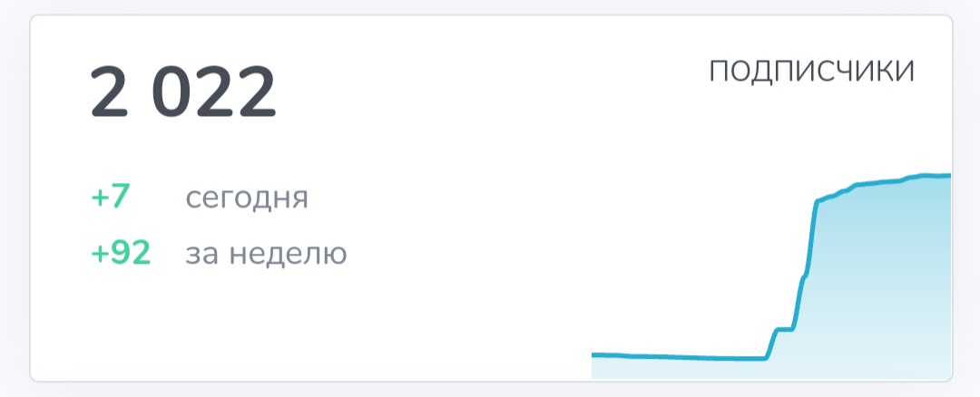
Task: Click the letter П starting ПОДПИСЧИКИ
Action: click(719, 72)
